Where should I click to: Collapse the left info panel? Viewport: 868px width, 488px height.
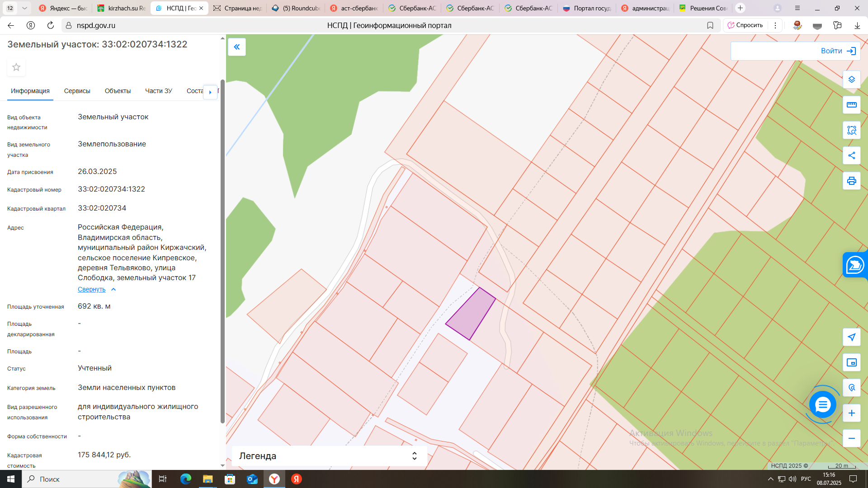pos(237,47)
